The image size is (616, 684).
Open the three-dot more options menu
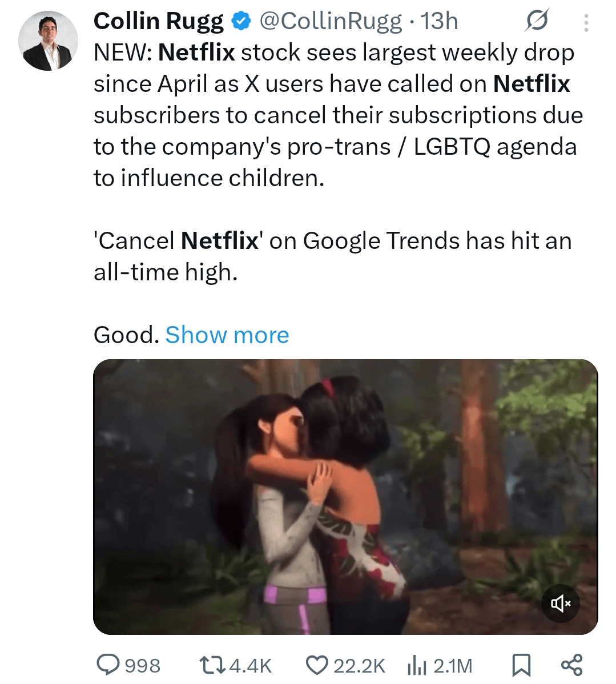pyautogui.click(x=586, y=22)
